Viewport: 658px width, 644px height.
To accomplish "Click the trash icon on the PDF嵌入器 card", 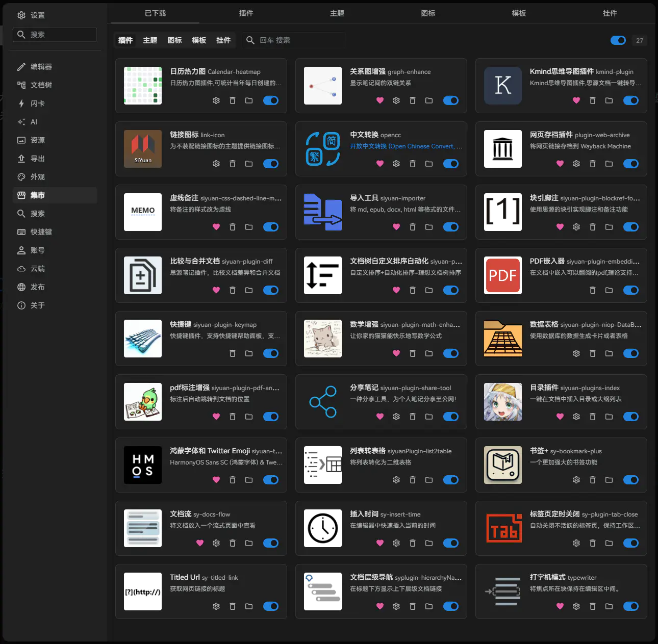I will coord(593,290).
